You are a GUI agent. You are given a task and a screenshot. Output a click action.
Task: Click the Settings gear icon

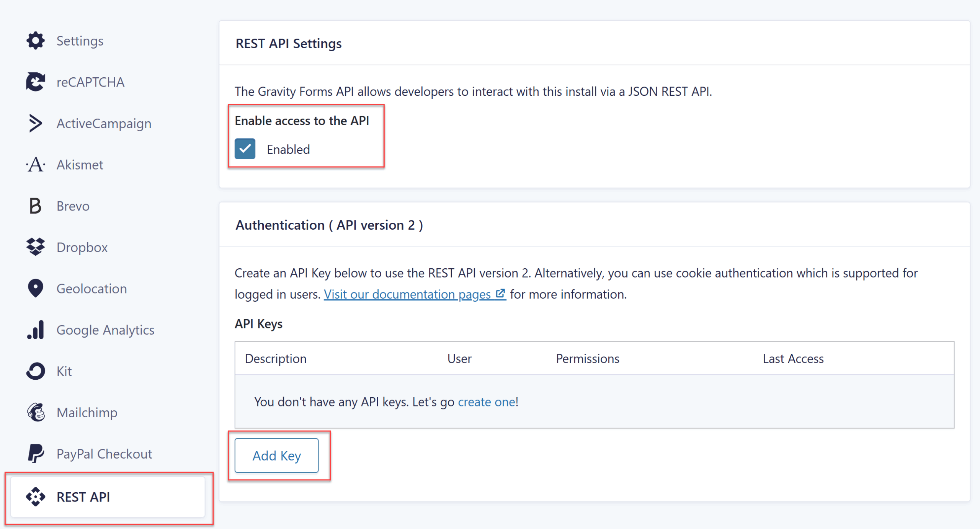tap(36, 41)
